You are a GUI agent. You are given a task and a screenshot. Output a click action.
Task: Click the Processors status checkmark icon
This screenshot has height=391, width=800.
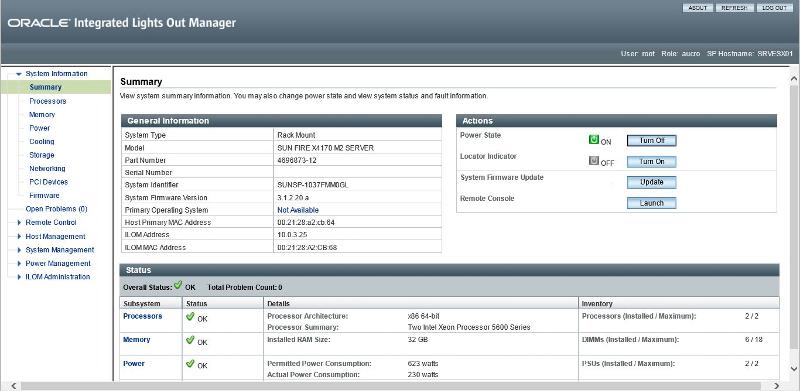tap(190, 316)
